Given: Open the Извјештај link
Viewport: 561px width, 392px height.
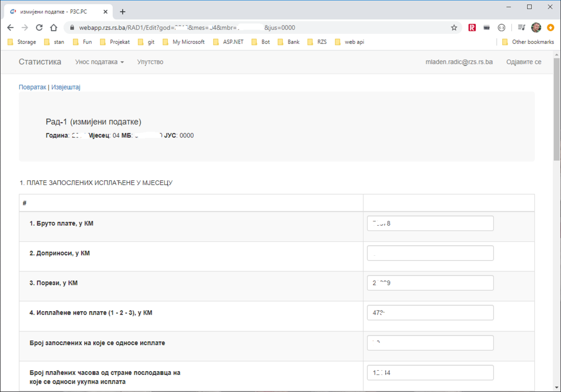Looking at the screenshot, I should point(66,87).
